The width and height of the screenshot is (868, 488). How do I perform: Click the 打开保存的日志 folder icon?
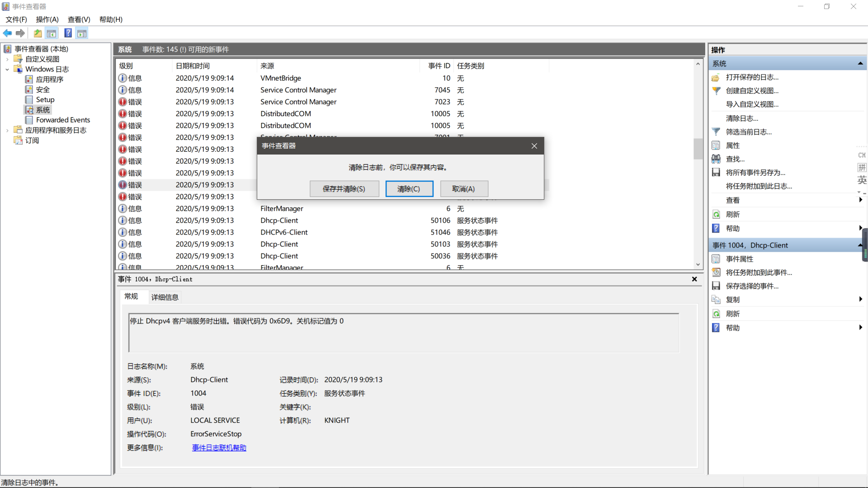(716, 77)
